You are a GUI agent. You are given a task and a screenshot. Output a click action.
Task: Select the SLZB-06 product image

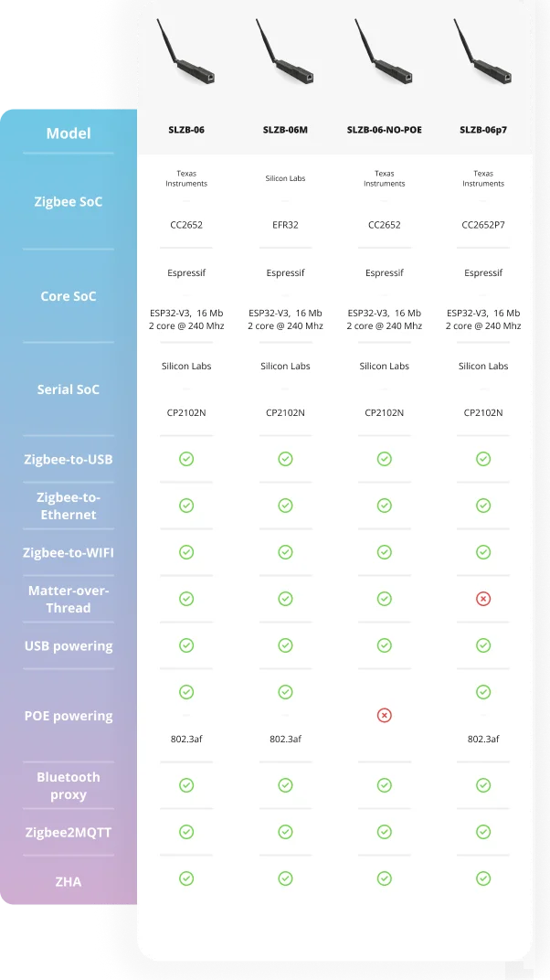[185, 55]
